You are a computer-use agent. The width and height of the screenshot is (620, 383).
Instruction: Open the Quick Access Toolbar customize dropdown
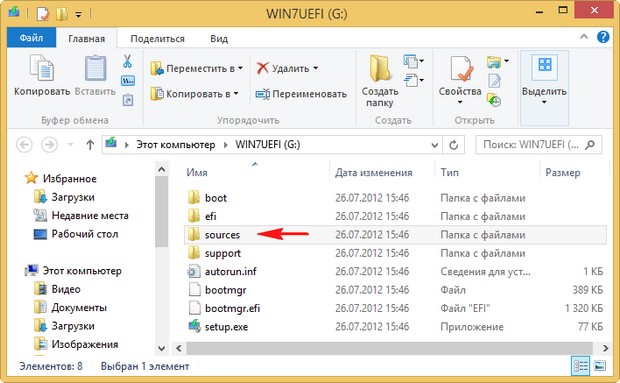tap(79, 15)
